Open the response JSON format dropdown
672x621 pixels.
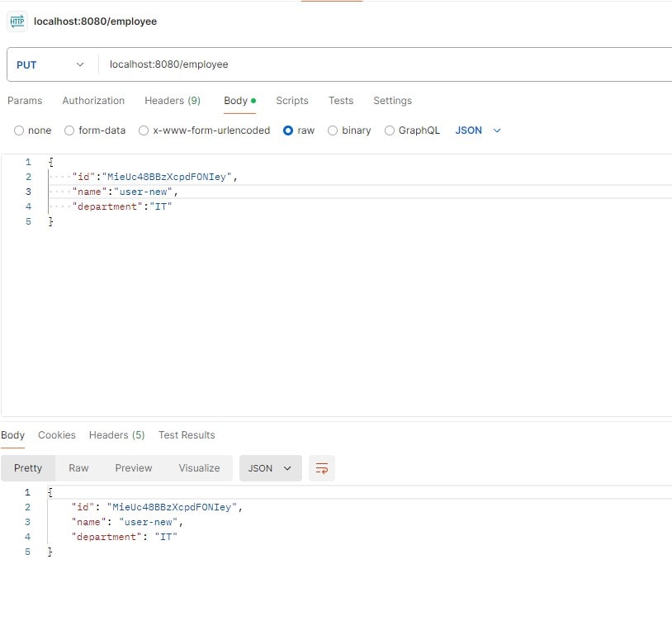[x=271, y=468]
